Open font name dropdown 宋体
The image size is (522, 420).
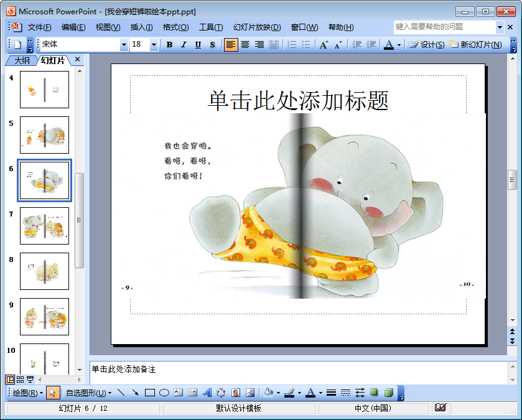124,45
